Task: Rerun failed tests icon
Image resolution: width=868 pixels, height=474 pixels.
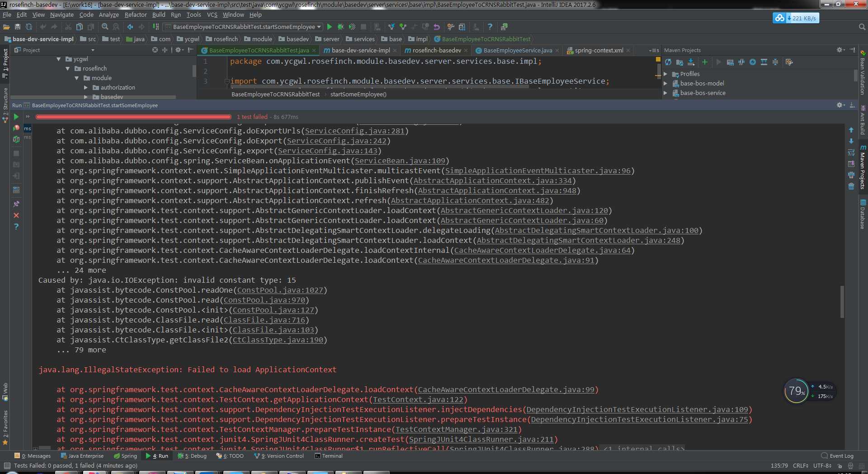Action: (16, 128)
